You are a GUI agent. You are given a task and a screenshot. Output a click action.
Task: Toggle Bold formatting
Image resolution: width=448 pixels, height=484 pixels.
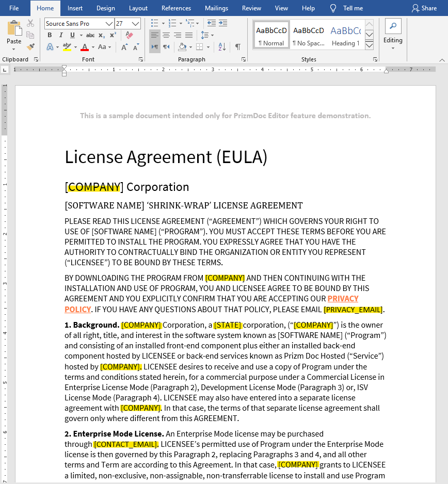pos(50,35)
